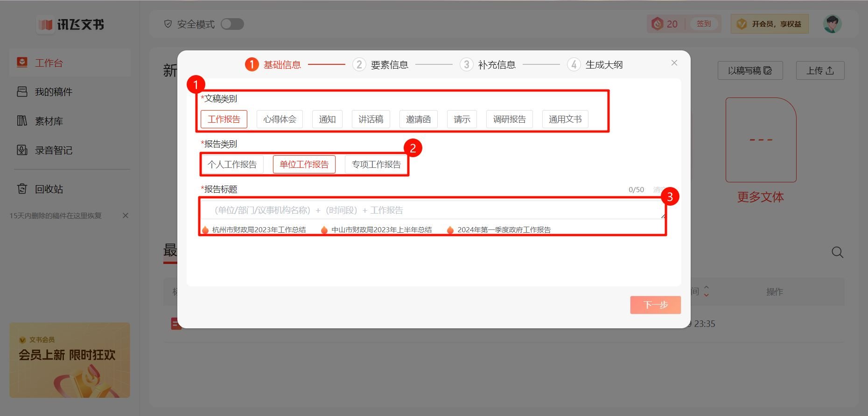The image size is (868, 416).
Task: Choose 心得体会 document category
Action: pyautogui.click(x=280, y=119)
